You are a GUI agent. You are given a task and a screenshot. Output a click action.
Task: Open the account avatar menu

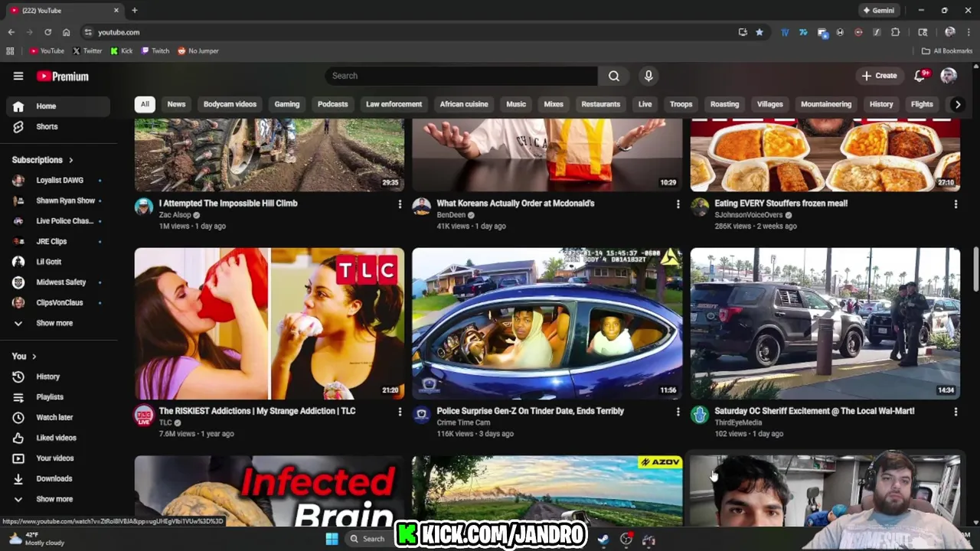(949, 76)
